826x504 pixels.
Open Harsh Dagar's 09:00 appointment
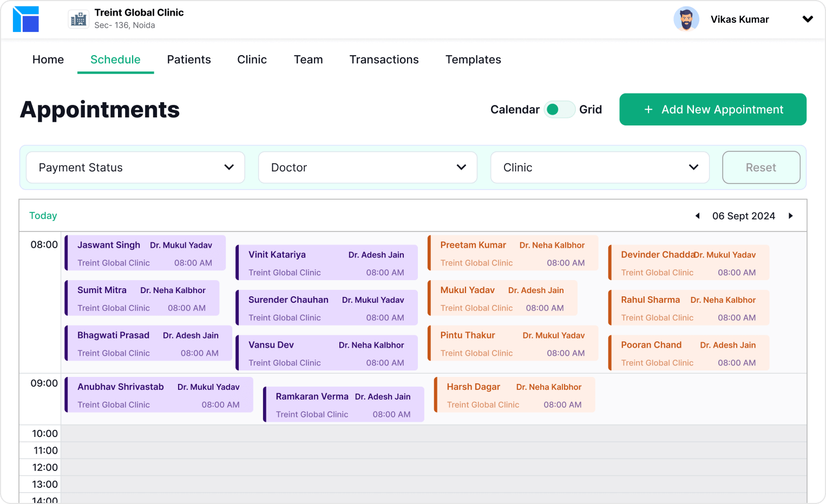click(514, 395)
